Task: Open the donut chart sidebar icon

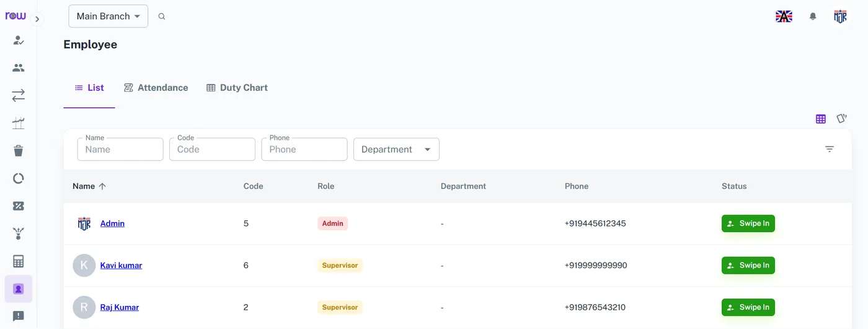Action: (19, 178)
